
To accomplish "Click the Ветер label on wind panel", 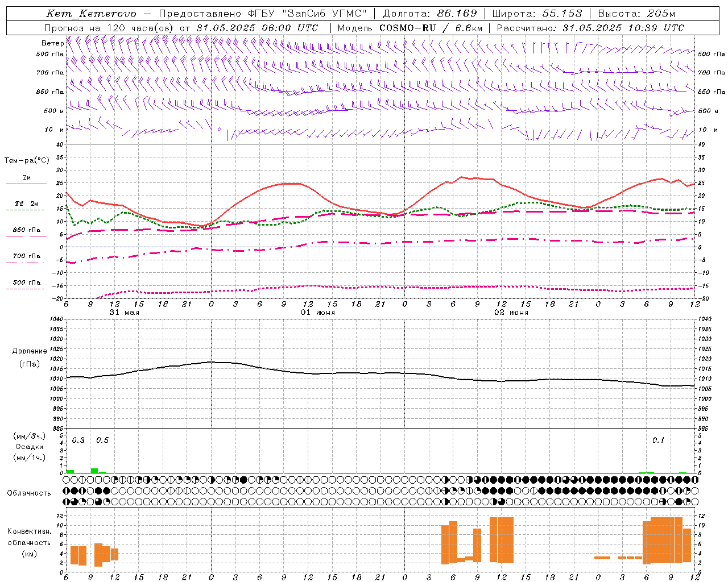I will 53,43.
